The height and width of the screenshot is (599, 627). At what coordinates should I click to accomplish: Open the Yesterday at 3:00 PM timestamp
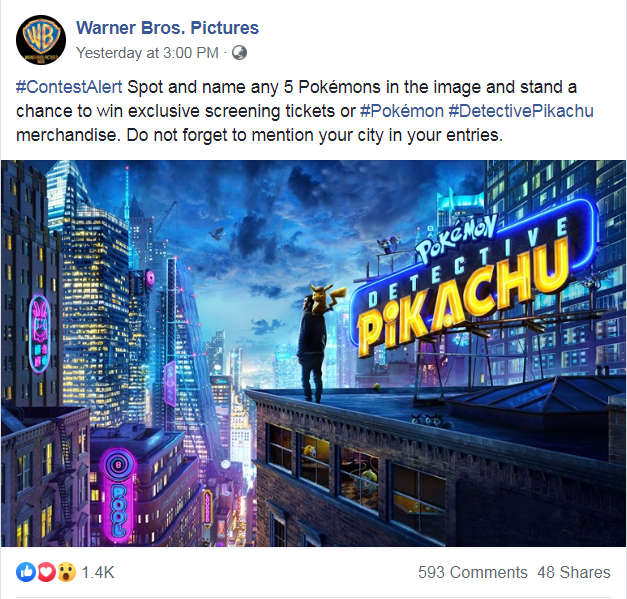(x=147, y=53)
